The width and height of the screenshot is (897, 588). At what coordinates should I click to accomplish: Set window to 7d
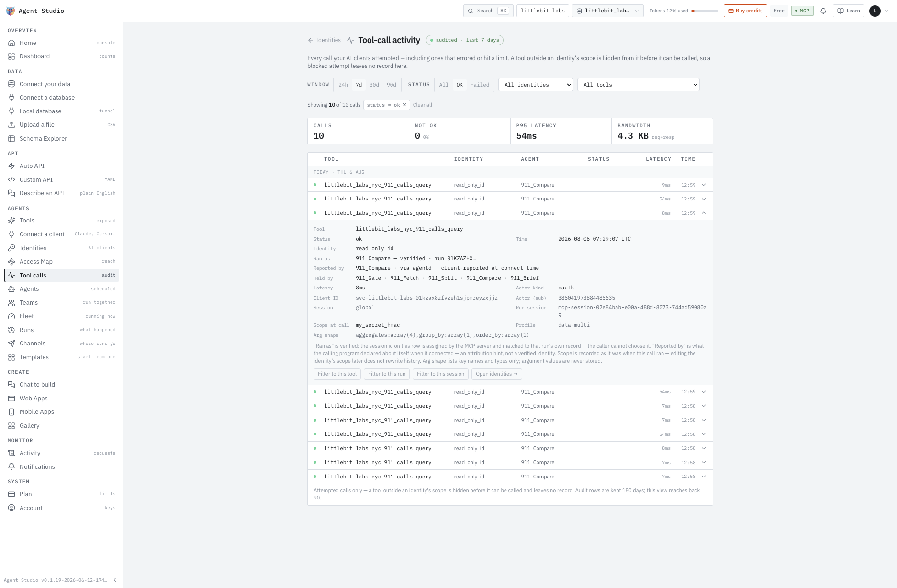pos(359,85)
